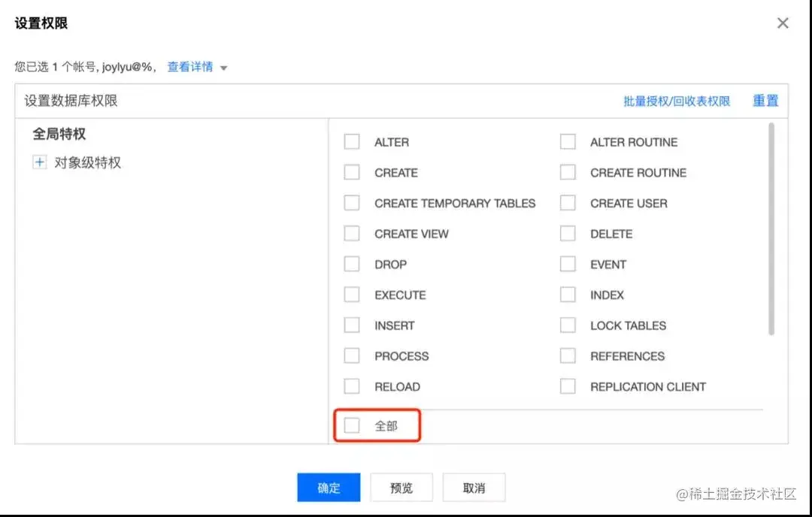Check the ALTER ROUTINE checkbox
Screen dimensions: 812x517
(x=568, y=142)
